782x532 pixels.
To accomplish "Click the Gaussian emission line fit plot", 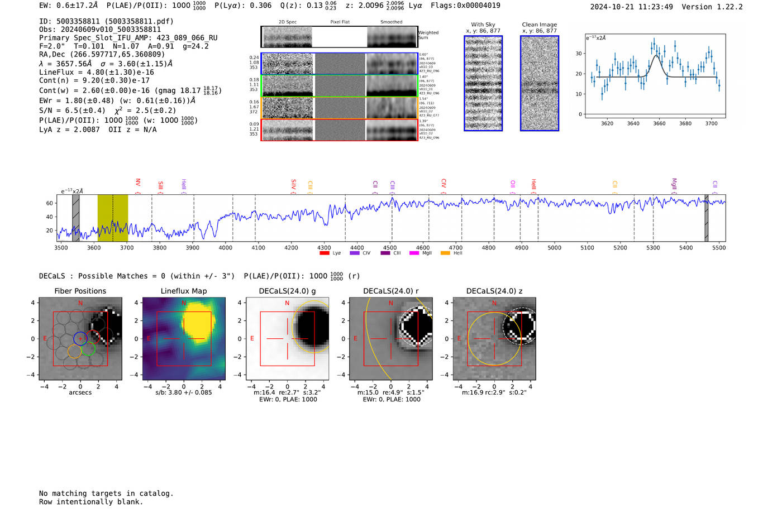I will coord(655,76).
